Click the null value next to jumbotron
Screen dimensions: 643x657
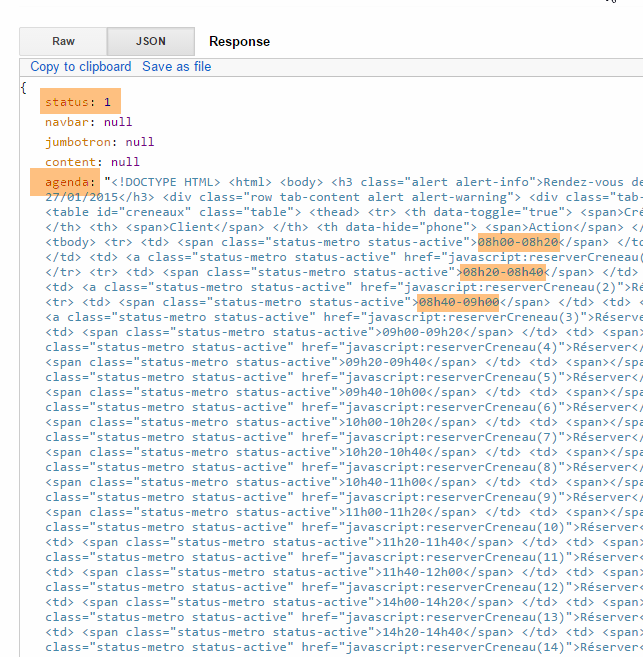tap(140, 142)
